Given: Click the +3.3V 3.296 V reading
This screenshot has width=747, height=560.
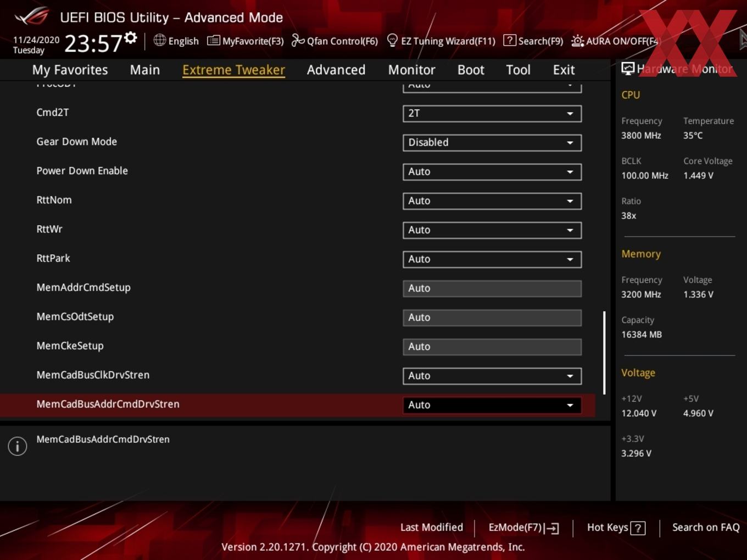Looking at the screenshot, I should coord(636,453).
